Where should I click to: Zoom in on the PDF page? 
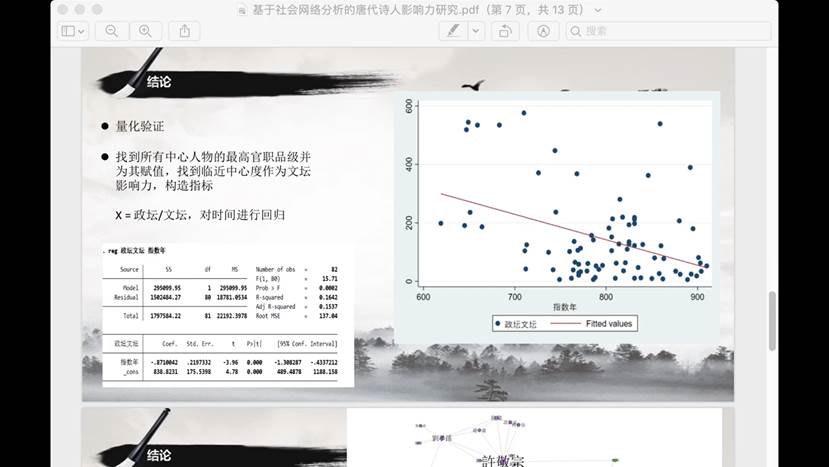(x=145, y=31)
